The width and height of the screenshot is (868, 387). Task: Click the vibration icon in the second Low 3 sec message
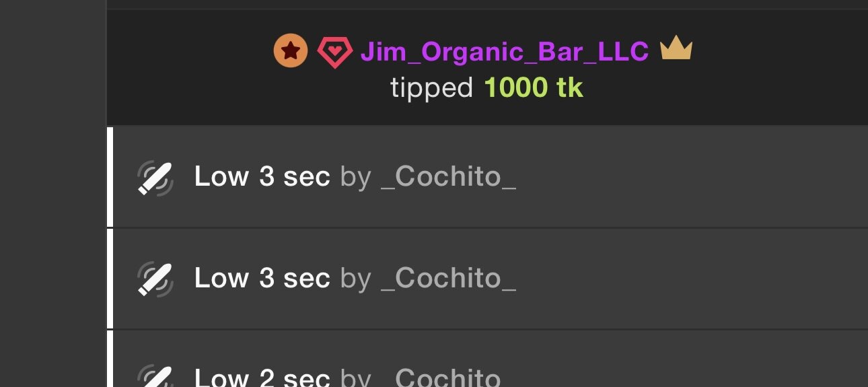coord(155,279)
